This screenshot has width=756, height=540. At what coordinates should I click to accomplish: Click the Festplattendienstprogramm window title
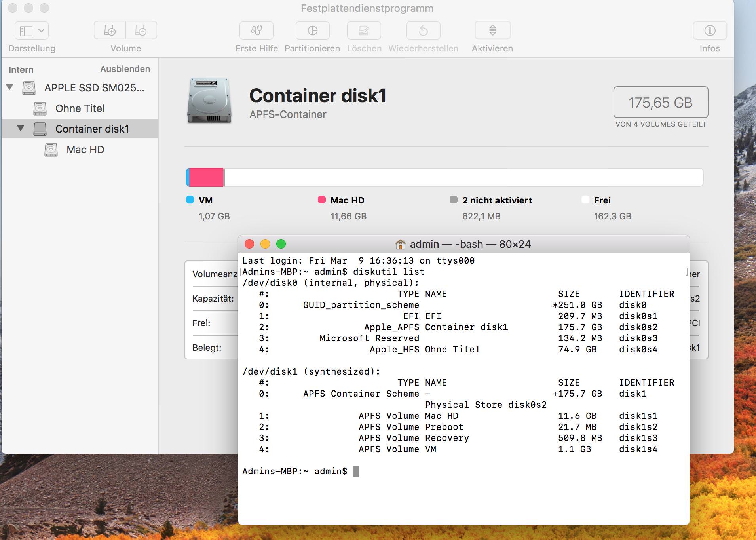pos(367,8)
